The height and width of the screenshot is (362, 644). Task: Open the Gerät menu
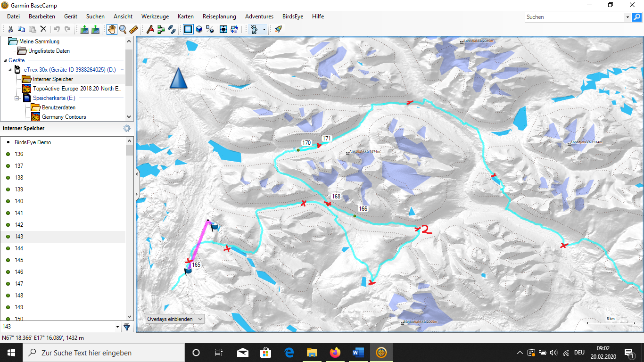pyautogui.click(x=71, y=16)
